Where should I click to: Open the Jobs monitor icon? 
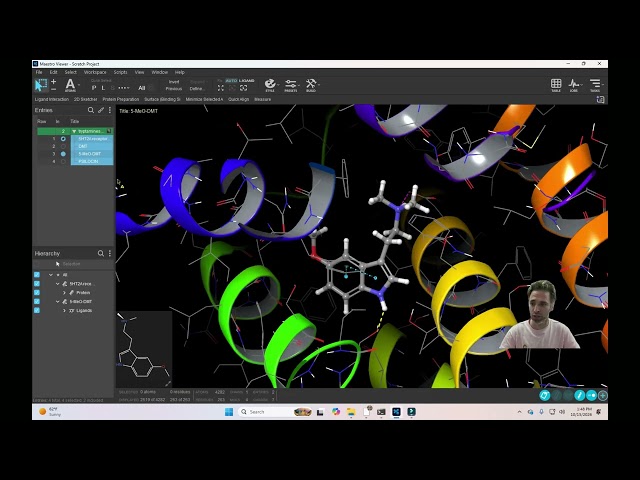pyautogui.click(x=574, y=85)
